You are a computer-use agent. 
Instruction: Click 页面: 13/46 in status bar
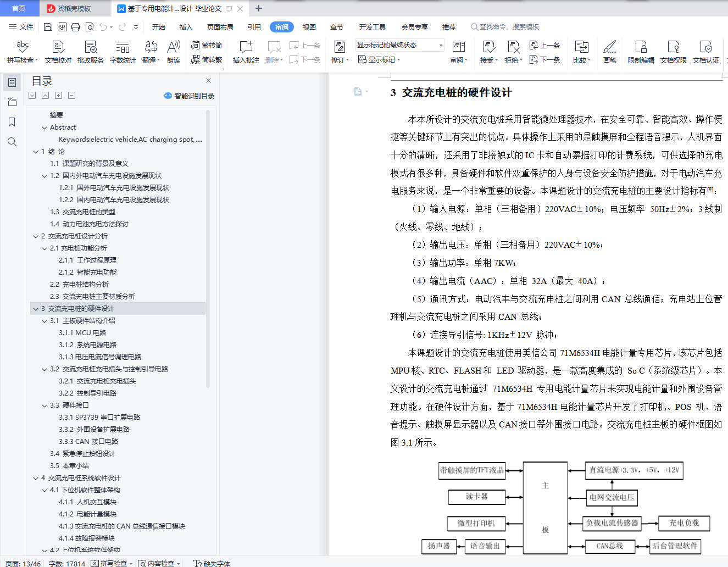(23, 563)
